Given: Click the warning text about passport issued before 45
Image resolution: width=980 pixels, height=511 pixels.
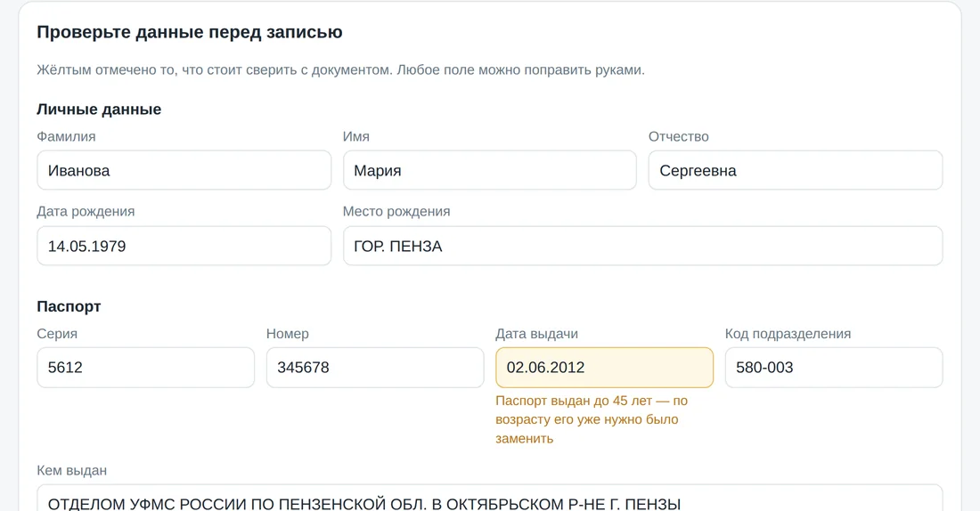Looking at the screenshot, I should coord(592,419).
